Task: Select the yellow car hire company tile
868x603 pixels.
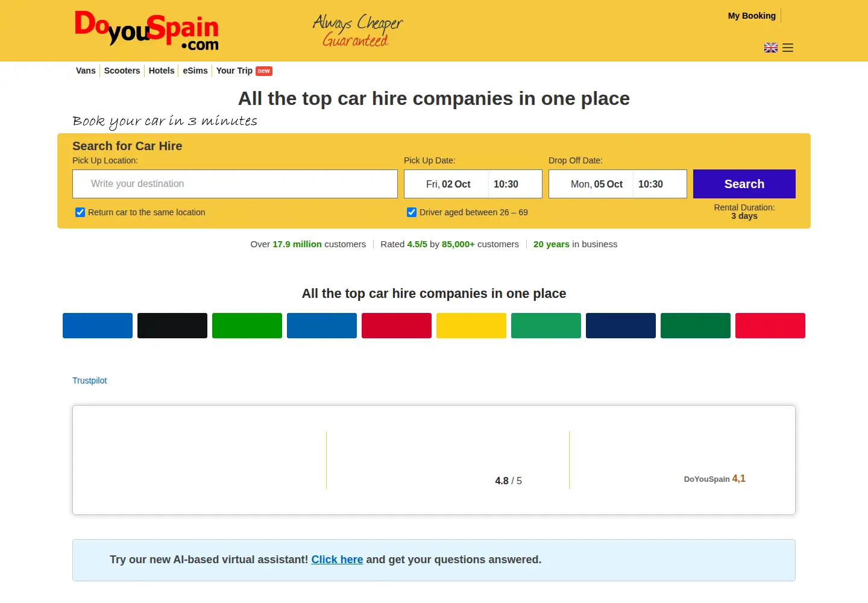Action: pos(471,326)
